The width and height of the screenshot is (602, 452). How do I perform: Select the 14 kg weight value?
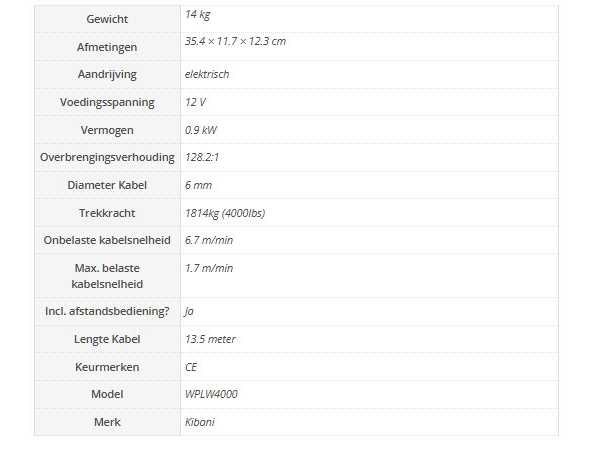tap(197, 15)
